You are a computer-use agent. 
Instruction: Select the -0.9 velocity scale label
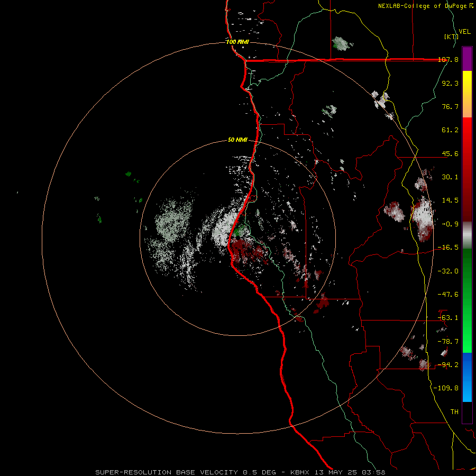click(x=450, y=224)
